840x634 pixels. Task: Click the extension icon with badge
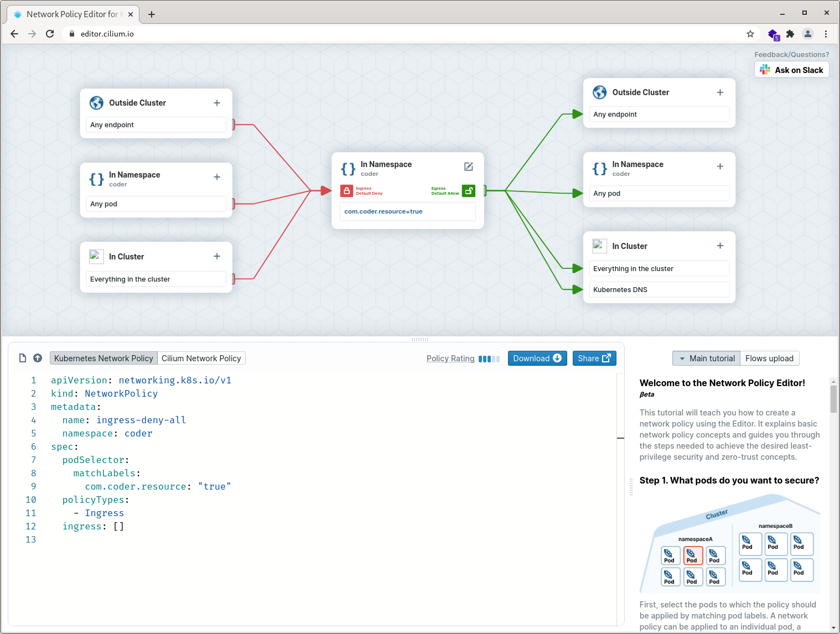pos(774,34)
